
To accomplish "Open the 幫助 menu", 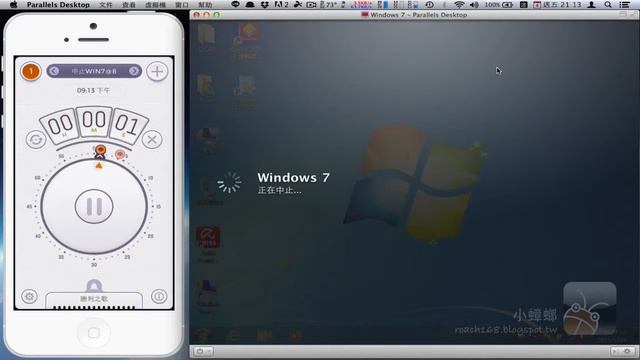I will pyautogui.click(x=205, y=5).
